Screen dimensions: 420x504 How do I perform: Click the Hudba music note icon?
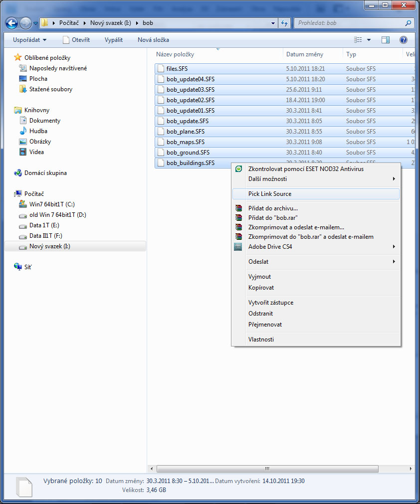coord(23,131)
